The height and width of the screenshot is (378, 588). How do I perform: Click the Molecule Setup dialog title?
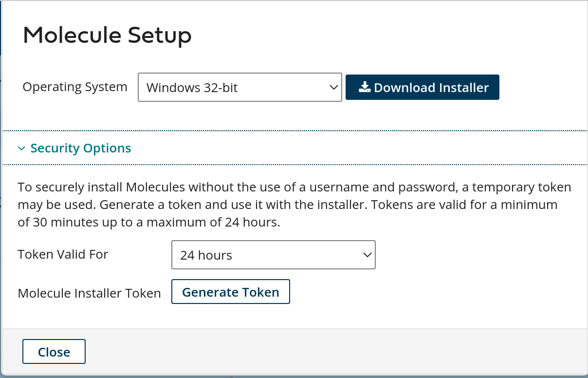[107, 36]
